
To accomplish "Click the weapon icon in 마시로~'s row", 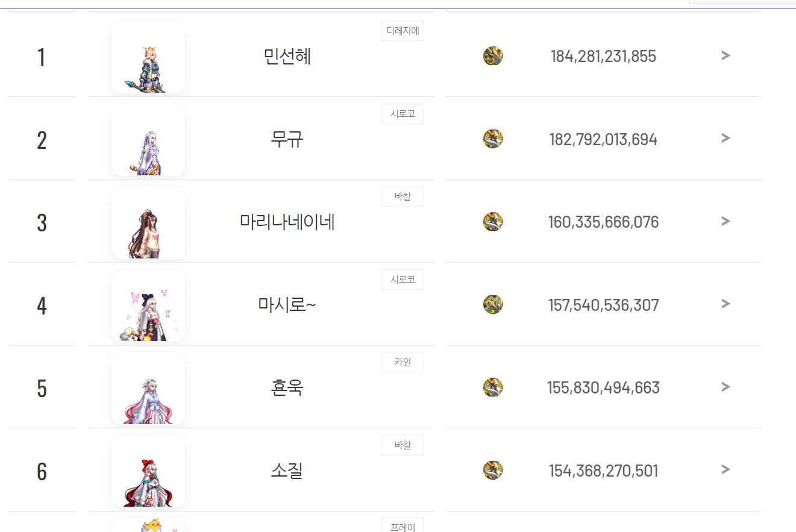I will coord(493,304).
